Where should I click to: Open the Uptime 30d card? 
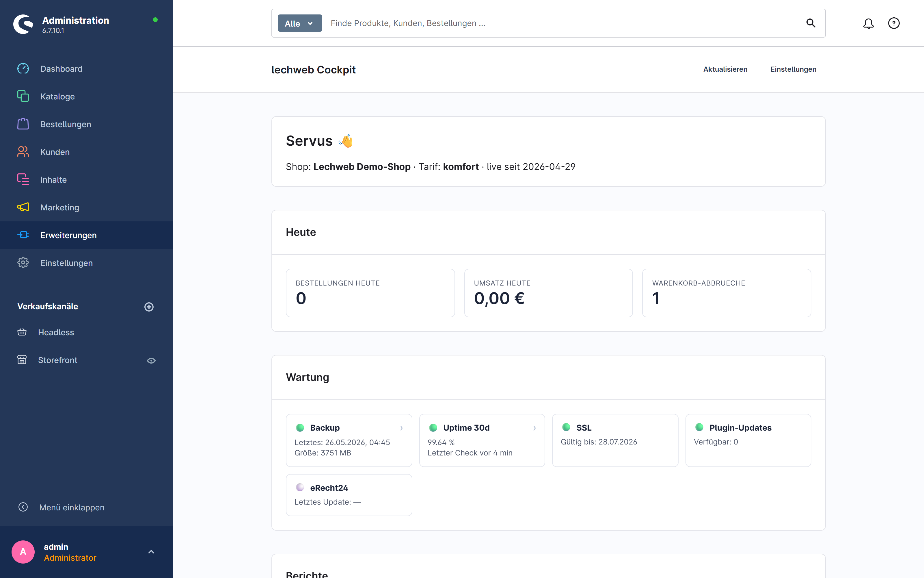click(482, 440)
